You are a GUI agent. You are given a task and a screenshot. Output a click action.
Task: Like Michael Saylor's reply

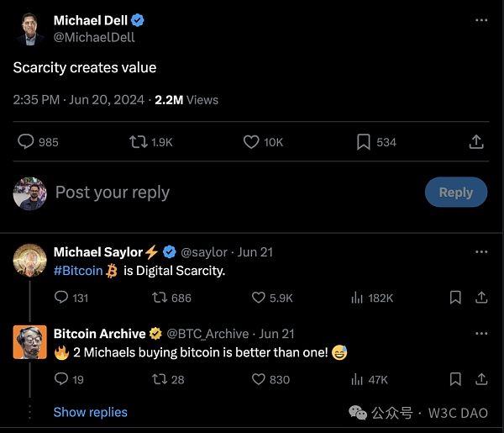[x=260, y=298]
